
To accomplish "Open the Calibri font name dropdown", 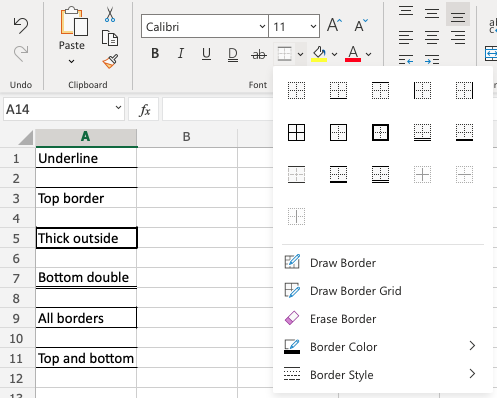I will point(205,26).
